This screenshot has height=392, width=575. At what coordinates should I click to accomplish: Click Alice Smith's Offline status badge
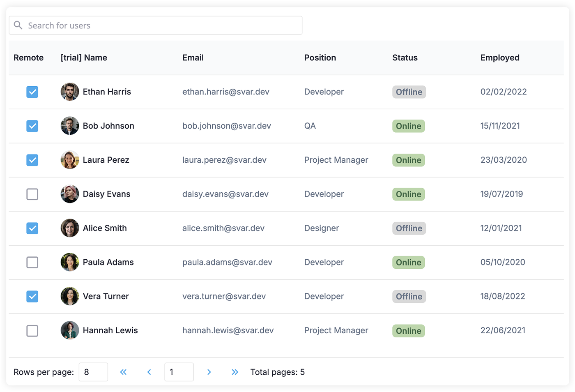click(x=409, y=228)
